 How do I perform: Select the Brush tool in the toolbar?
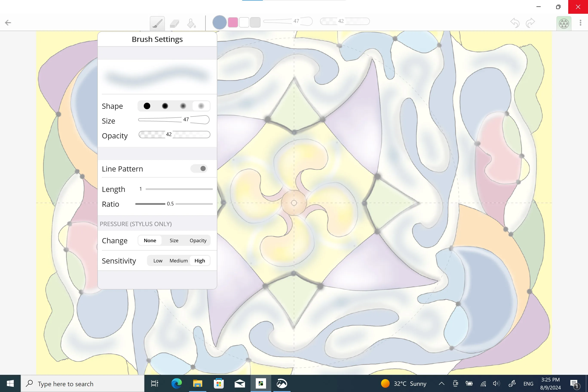click(157, 23)
